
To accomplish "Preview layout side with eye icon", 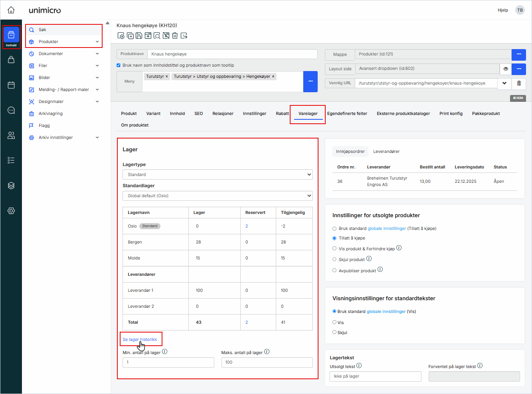I will (x=506, y=69).
